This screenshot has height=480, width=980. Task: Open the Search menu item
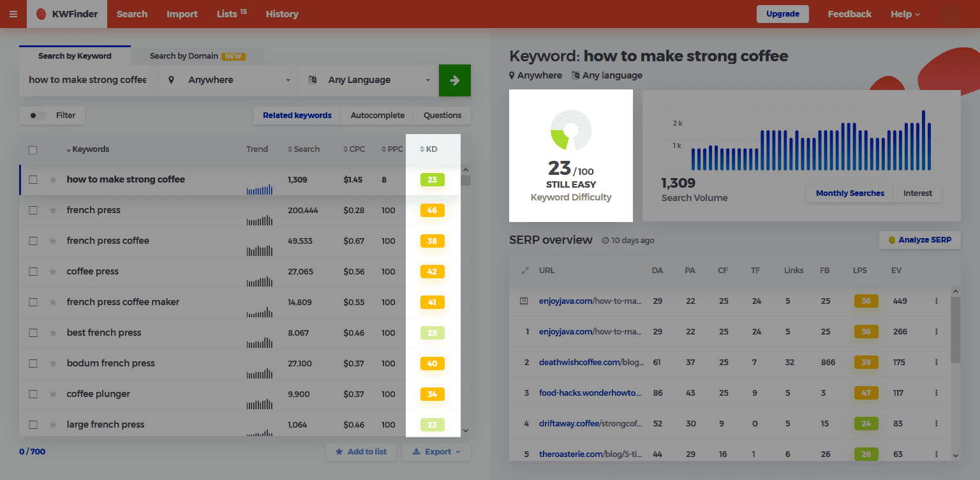coord(132,14)
